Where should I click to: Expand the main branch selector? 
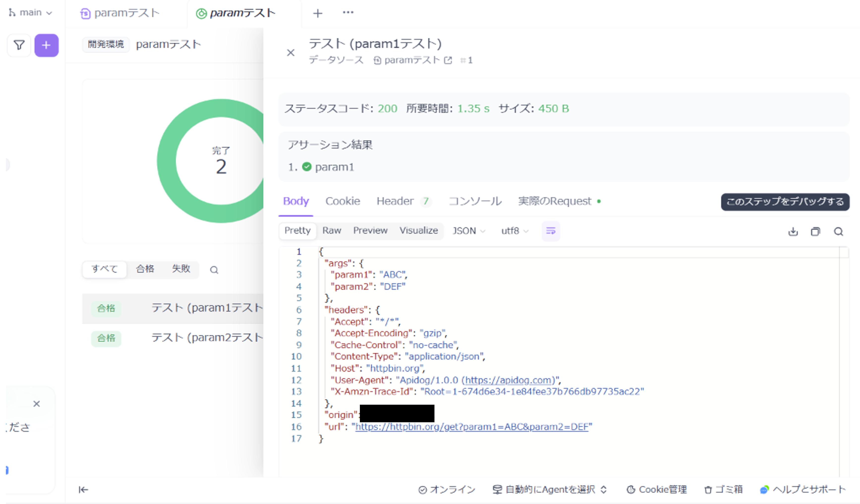[31, 13]
